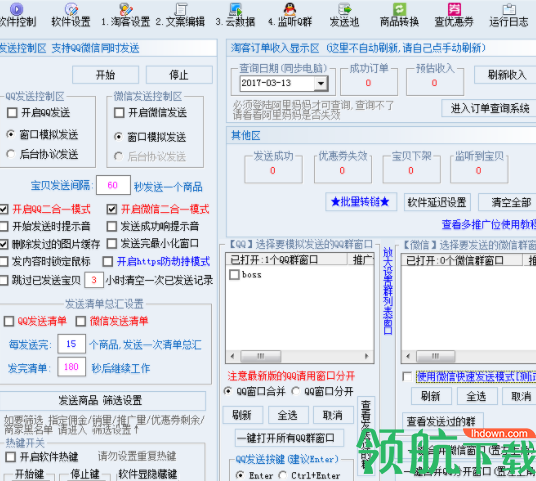Click 查看发送过的群 button

coord(443,421)
